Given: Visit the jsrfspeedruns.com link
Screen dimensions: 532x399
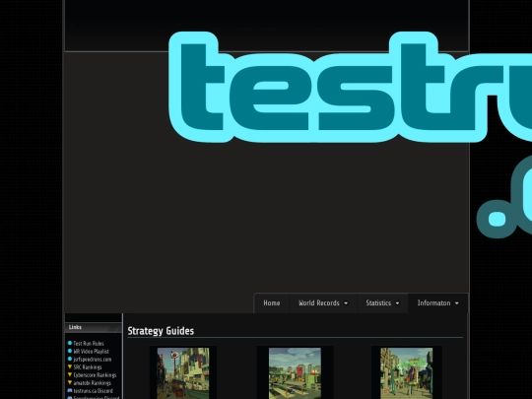Looking at the screenshot, I should pos(93,359).
